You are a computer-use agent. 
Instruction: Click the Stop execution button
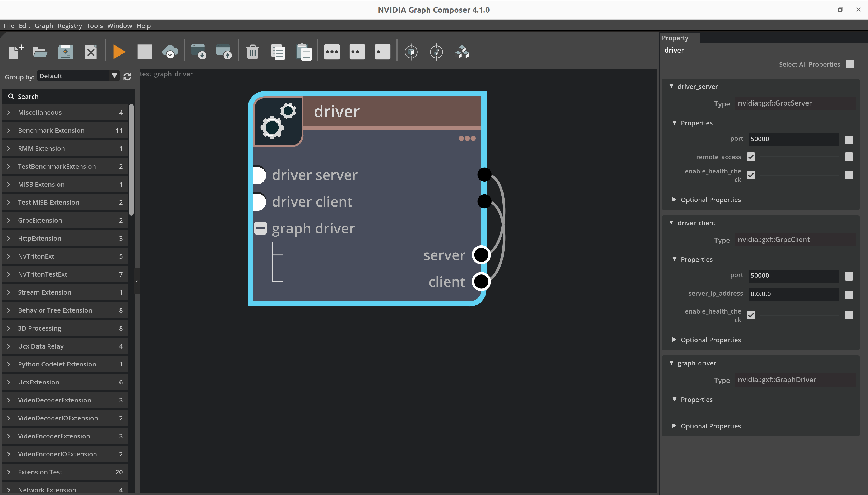(145, 52)
